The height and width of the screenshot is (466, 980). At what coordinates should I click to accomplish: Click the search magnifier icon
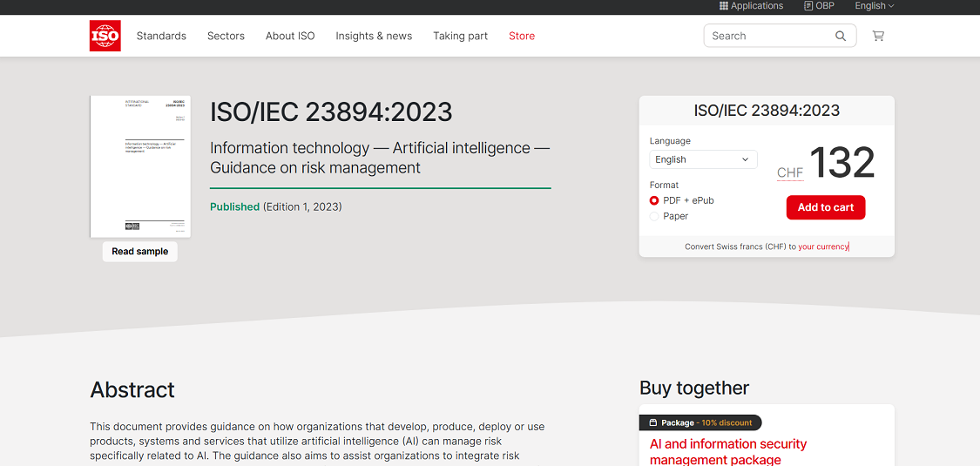click(x=841, y=37)
